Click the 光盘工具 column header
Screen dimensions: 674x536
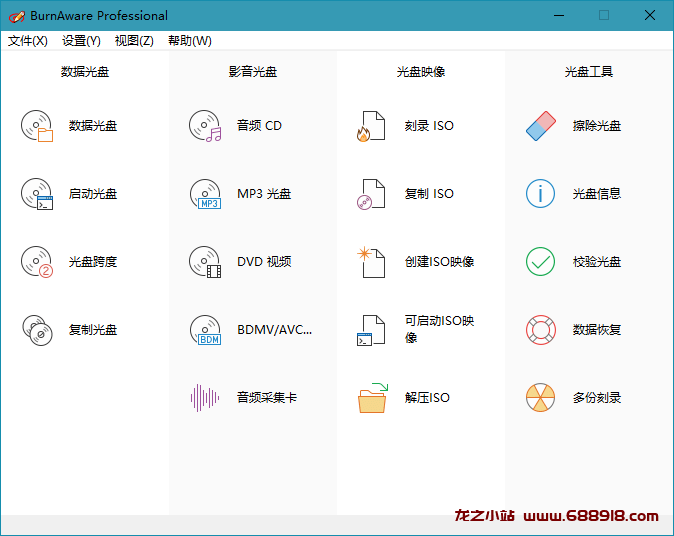click(x=589, y=71)
